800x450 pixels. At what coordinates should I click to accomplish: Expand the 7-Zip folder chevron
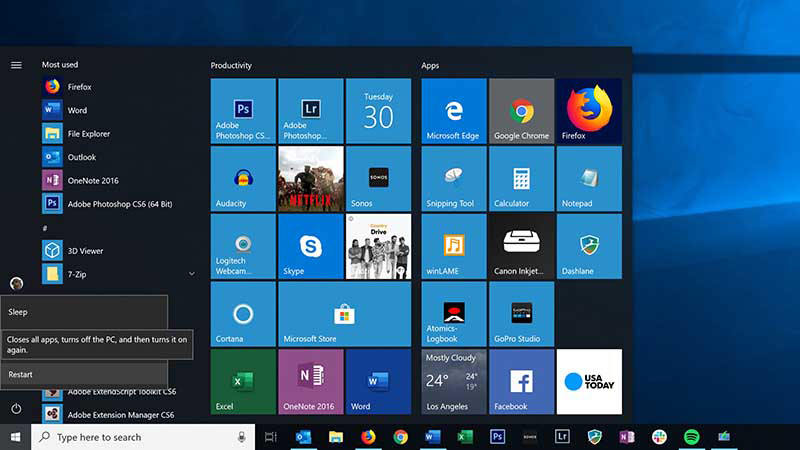point(191,273)
